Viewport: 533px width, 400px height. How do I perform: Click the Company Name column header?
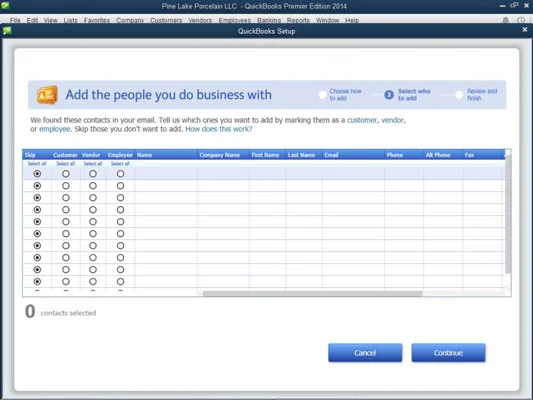click(223, 155)
